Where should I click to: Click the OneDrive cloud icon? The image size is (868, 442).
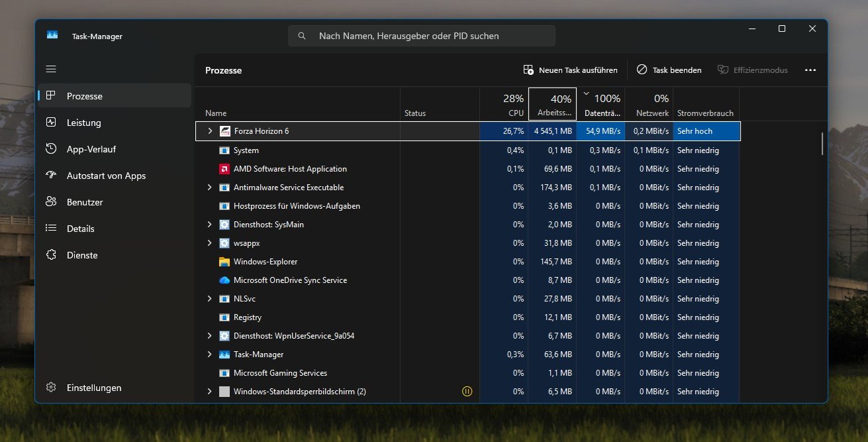pyautogui.click(x=224, y=280)
